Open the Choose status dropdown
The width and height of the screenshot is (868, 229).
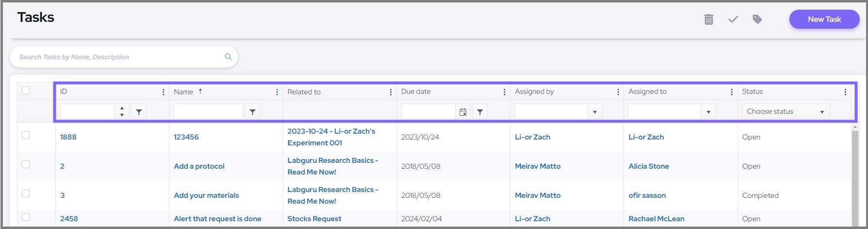(x=786, y=112)
